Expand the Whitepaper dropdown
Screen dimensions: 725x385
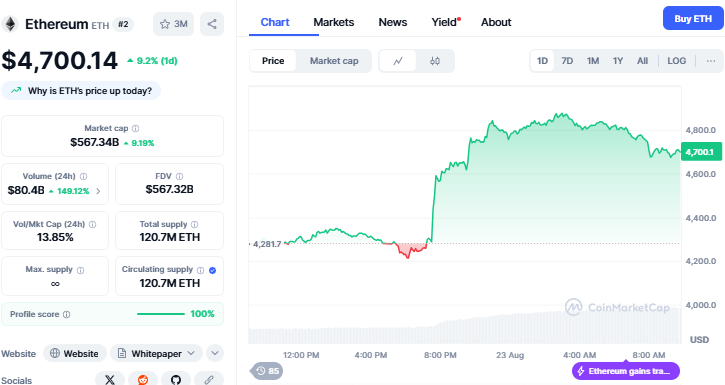click(156, 354)
